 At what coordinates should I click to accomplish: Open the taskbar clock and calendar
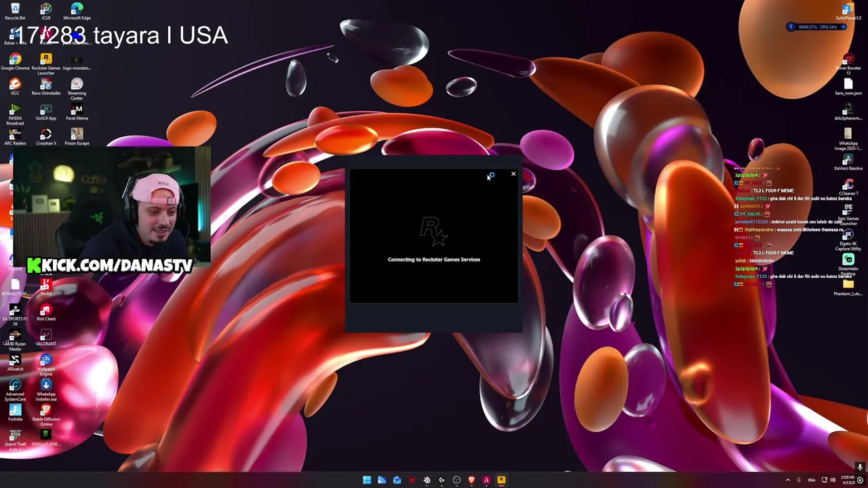coord(848,480)
